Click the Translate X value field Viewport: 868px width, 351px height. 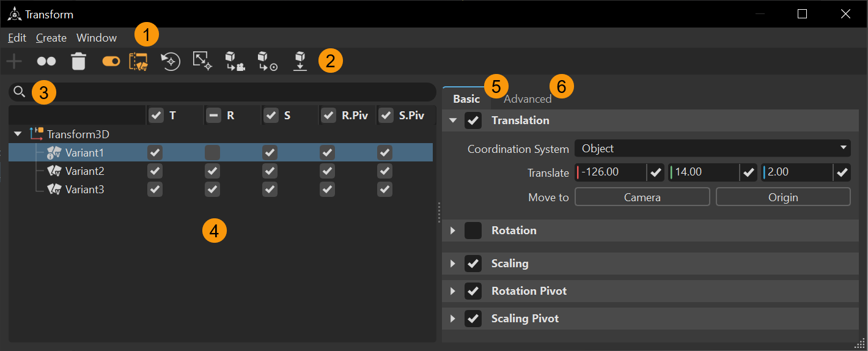[x=612, y=172]
